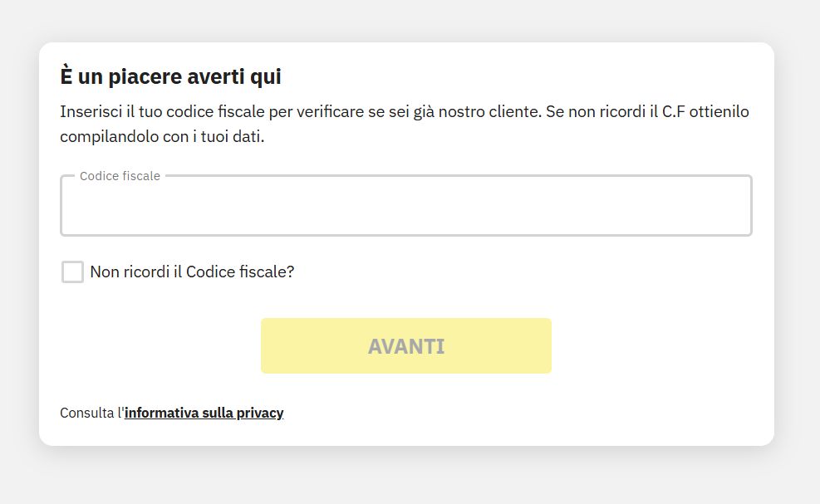The image size is (820, 504).
Task: Click the 'Consulta l'informativa sulla privacy' text
Action: (170, 413)
